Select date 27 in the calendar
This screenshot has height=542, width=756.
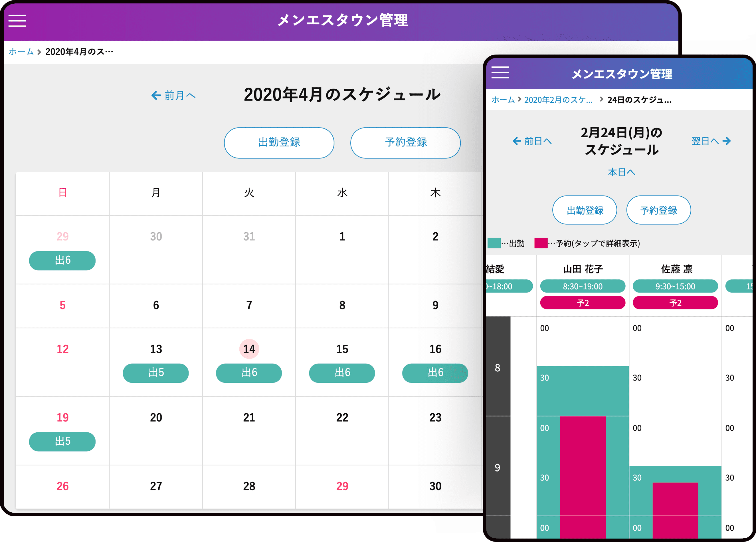156,486
